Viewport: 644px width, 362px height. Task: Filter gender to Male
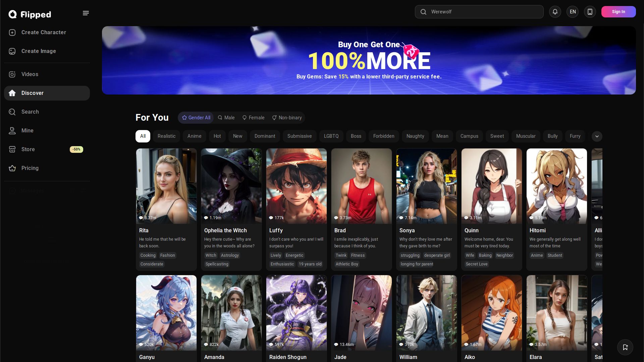[x=226, y=118]
